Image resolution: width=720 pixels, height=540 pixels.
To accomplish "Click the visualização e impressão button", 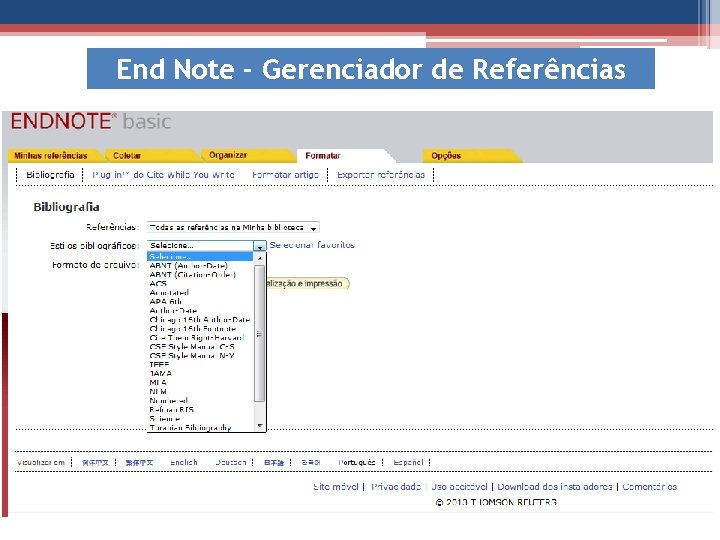I will point(307,283).
